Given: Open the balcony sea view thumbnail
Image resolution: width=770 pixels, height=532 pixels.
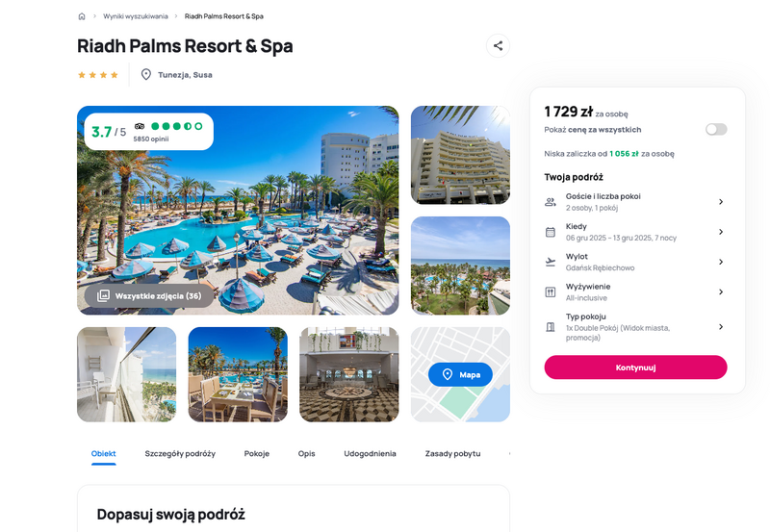Looking at the screenshot, I should 127,374.
